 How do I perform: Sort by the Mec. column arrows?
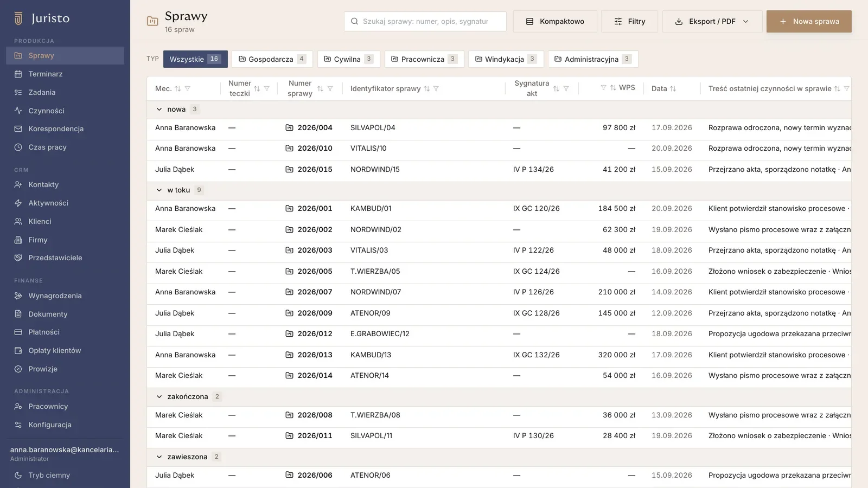pos(177,88)
